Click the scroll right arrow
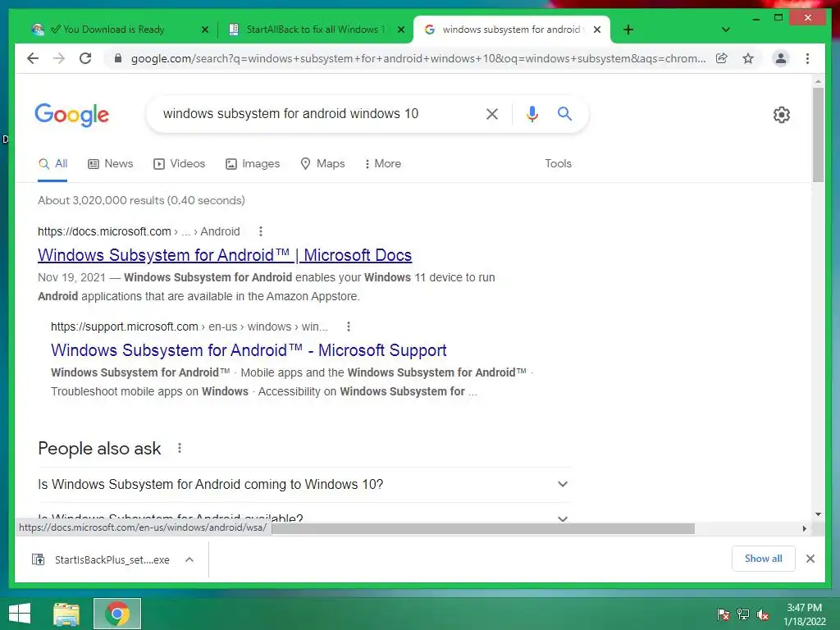 click(804, 529)
